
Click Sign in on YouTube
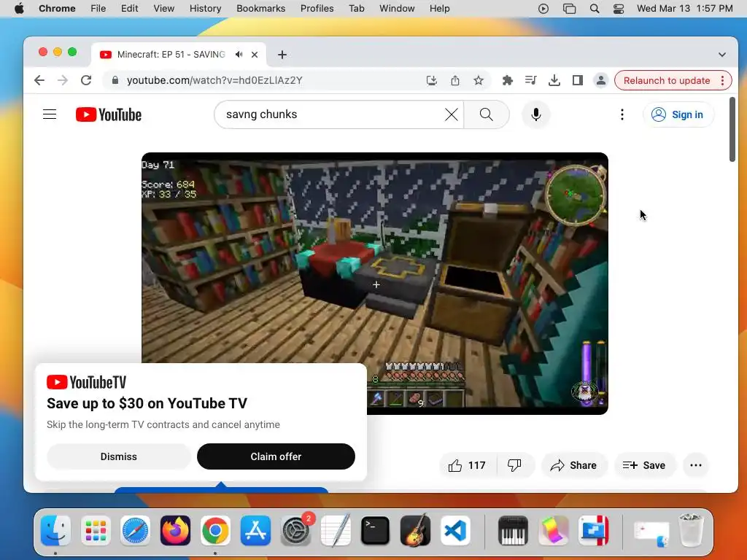pyautogui.click(x=678, y=114)
